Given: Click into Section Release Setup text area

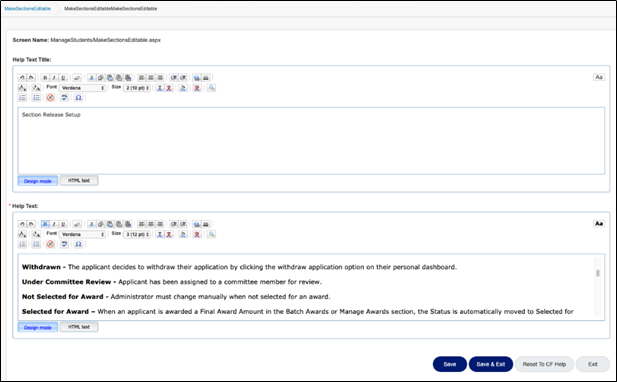Looking at the screenshot, I should (311, 140).
